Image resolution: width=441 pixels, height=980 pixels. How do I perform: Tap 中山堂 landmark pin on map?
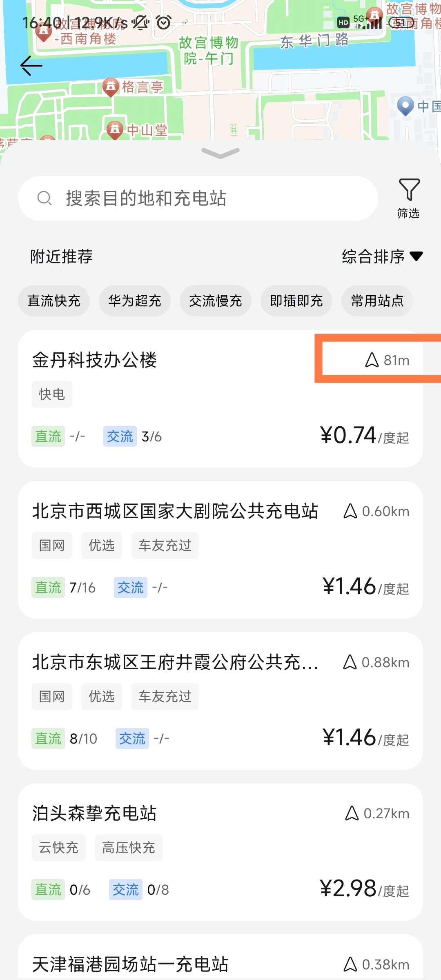pos(115,129)
